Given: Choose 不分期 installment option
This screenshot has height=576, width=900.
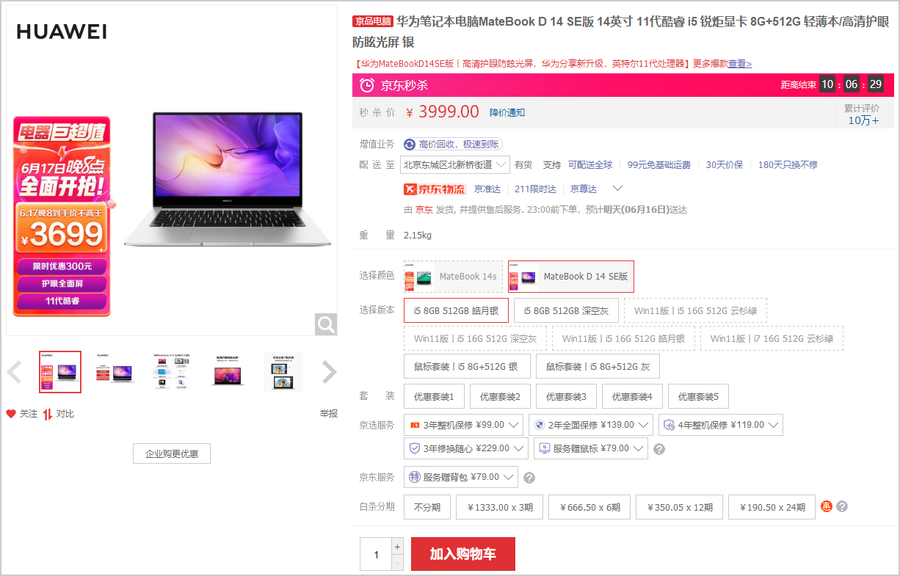Looking at the screenshot, I should click(427, 507).
